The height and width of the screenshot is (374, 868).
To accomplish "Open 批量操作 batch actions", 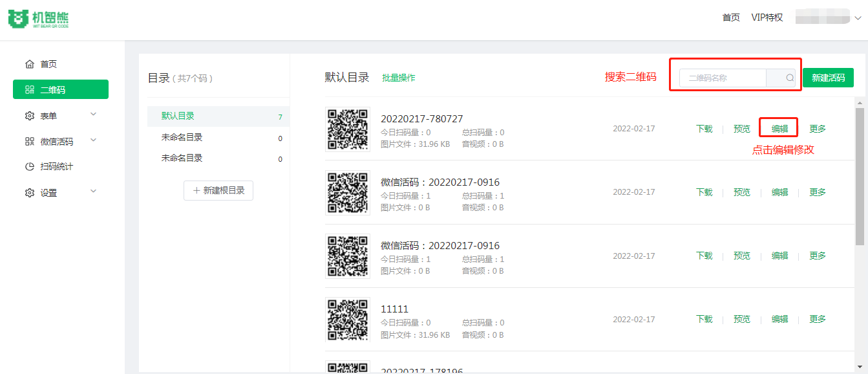I will 399,78.
